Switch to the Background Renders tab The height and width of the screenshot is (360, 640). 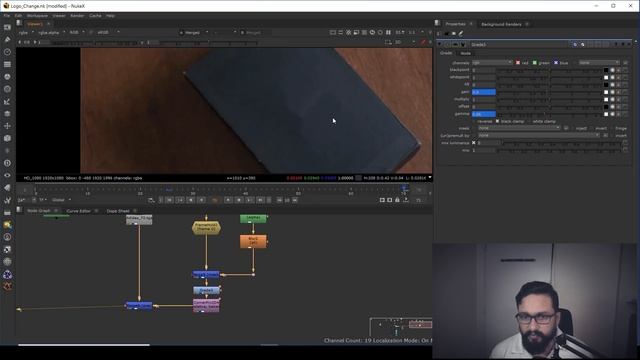click(x=501, y=24)
